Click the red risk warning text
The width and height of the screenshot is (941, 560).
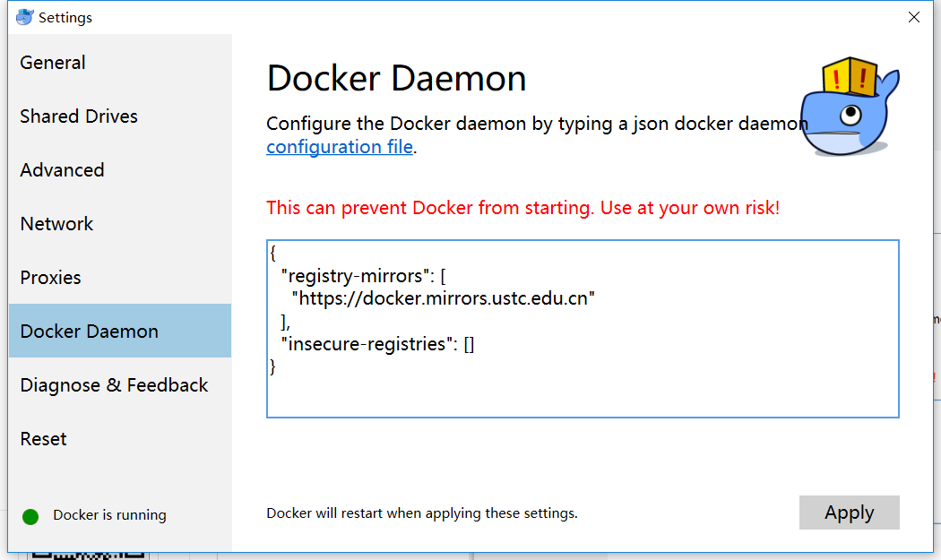[x=522, y=208]
